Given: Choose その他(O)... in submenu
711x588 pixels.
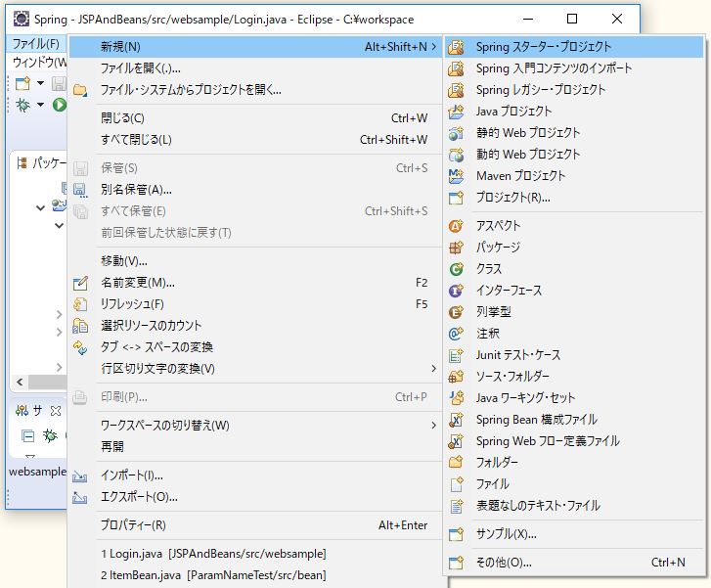Looking at the screenshot, I should (574, 563).
